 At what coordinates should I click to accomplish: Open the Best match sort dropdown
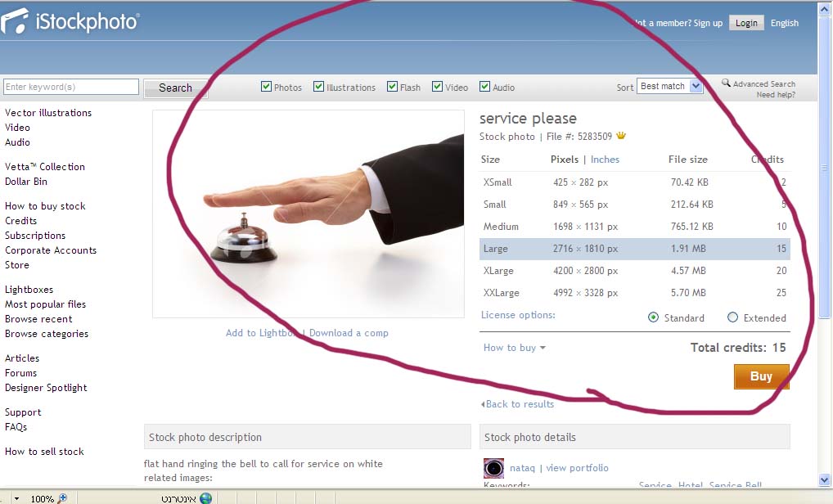[x=670, y=86]
